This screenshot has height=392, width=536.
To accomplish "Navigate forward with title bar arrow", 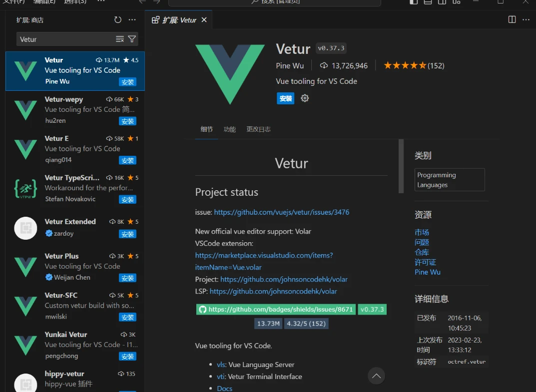I will point(156,1).
